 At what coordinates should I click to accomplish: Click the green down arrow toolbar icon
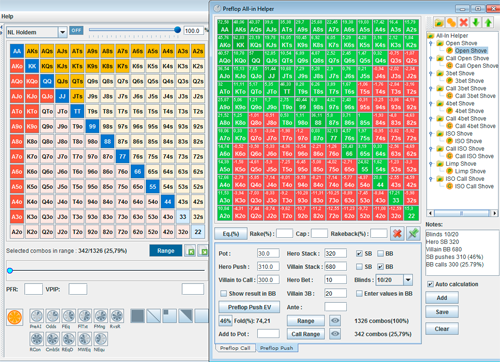tap(476, 22)
